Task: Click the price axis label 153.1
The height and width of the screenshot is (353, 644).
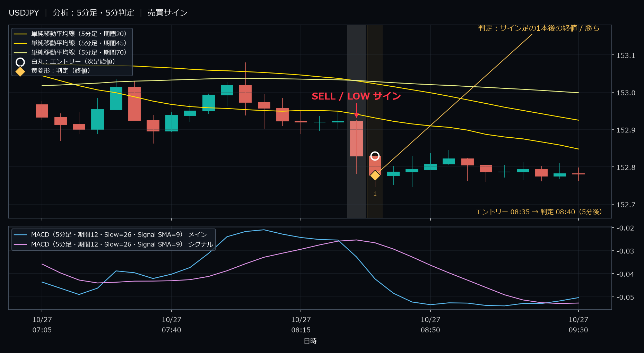Action: click(x=626, y=55)
